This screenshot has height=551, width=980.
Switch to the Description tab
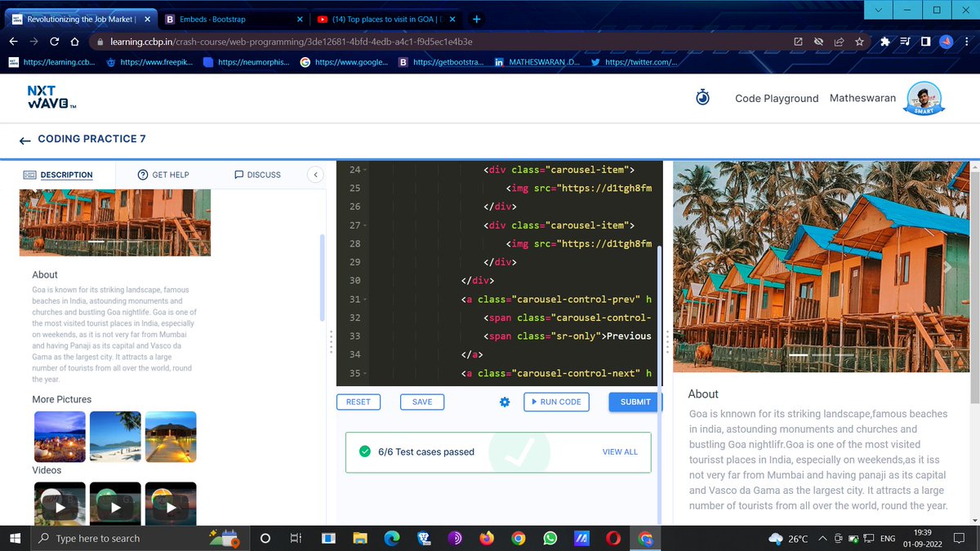pos(58,175)
